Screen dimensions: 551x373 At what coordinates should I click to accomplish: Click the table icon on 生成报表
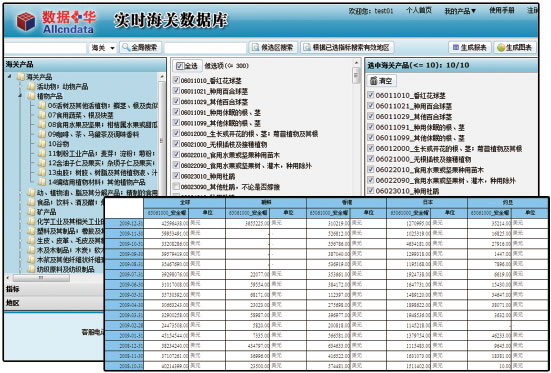(456, 48)
